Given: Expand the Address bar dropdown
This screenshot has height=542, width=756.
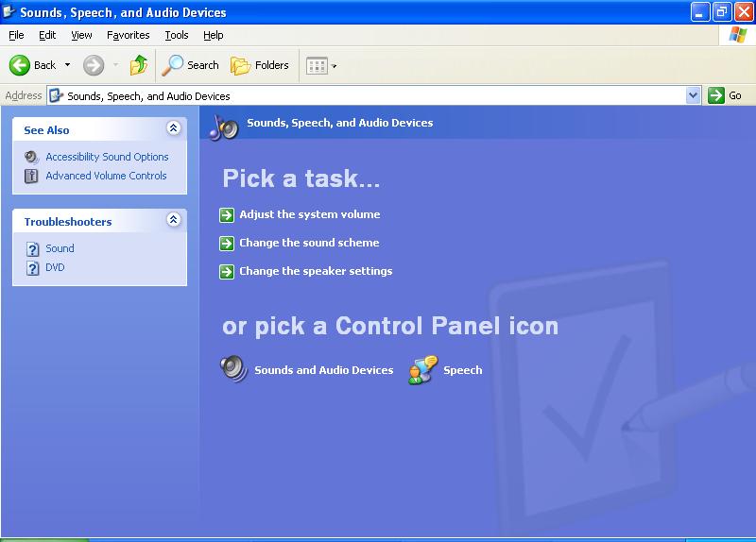Looking at the screenshot, I should (693, 95).
